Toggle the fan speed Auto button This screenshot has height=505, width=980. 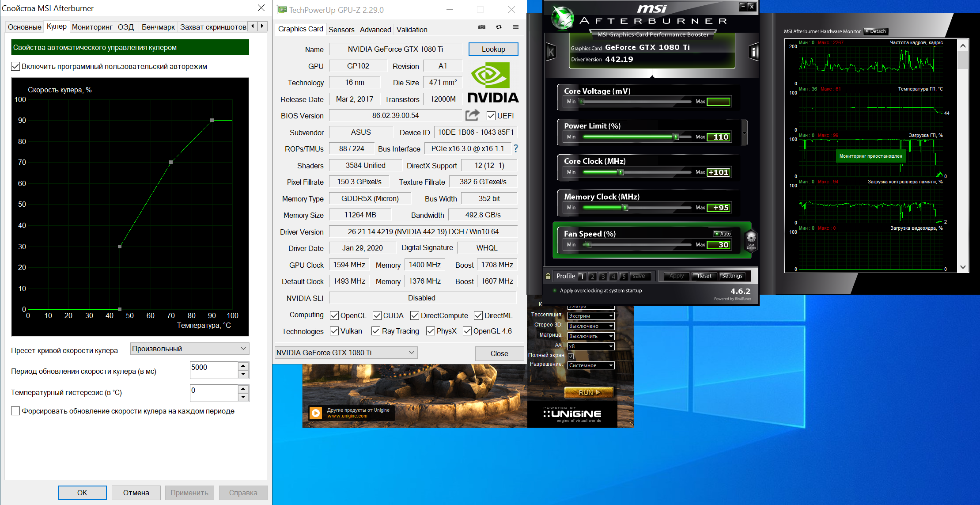coord(723,234)
